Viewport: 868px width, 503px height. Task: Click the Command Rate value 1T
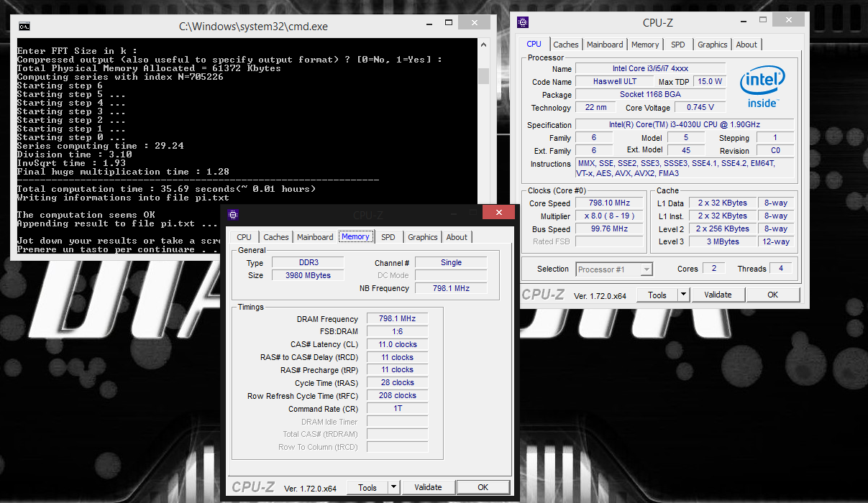pyautogui.click(x=397, y=409)
